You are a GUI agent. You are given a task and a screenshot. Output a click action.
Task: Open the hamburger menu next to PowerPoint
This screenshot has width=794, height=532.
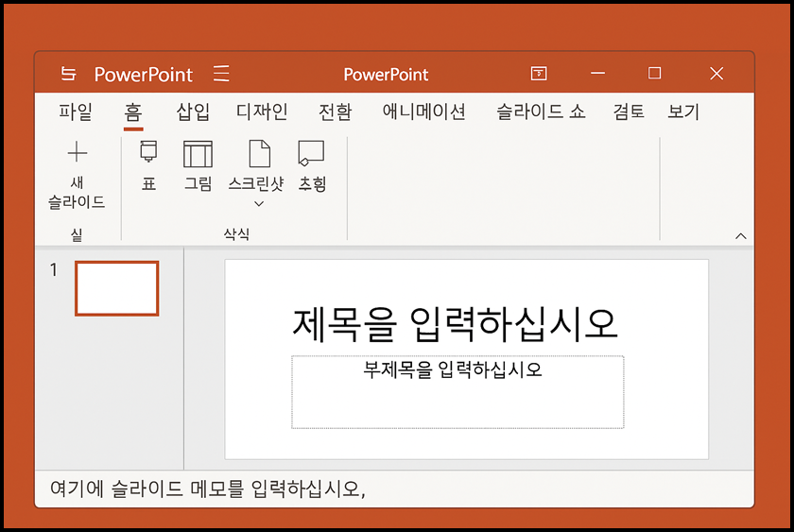pyautogui.click(x=221, y=74)
